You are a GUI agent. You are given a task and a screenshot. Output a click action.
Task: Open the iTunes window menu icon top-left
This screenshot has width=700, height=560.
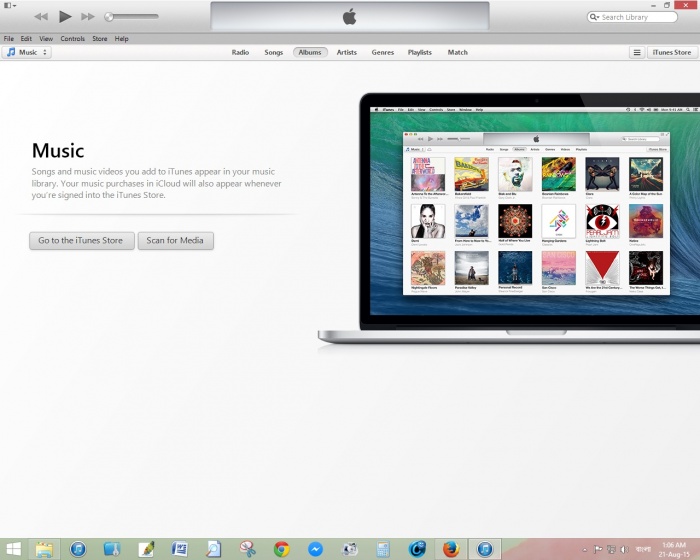(9, 5)
